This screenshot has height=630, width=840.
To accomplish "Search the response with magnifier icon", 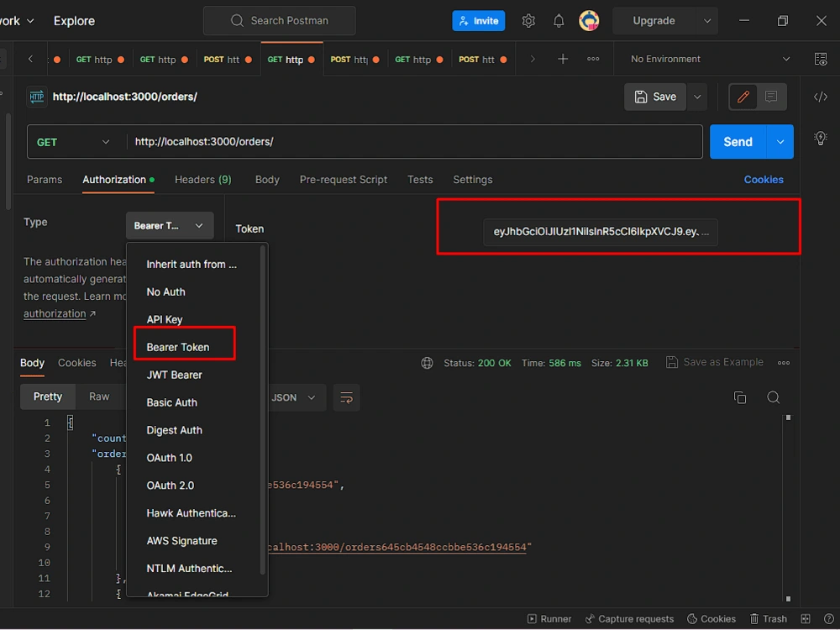I will (x=773, y=397).
